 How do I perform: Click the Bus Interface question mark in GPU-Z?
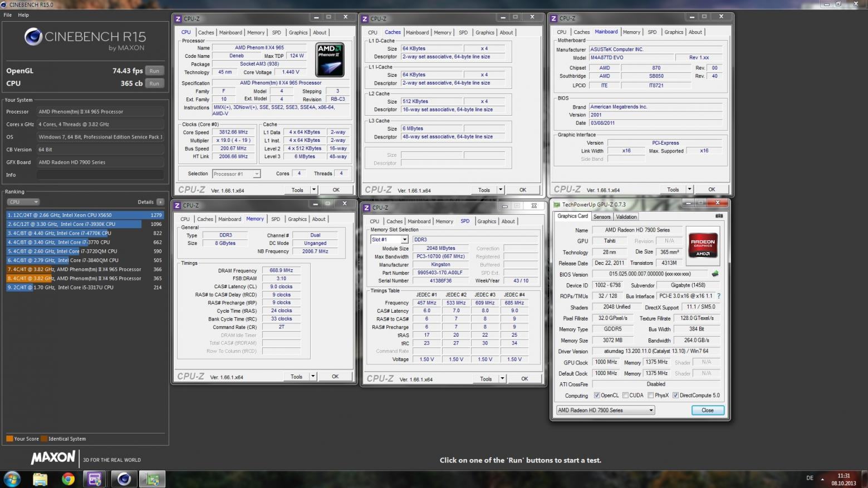pos(719,296)
